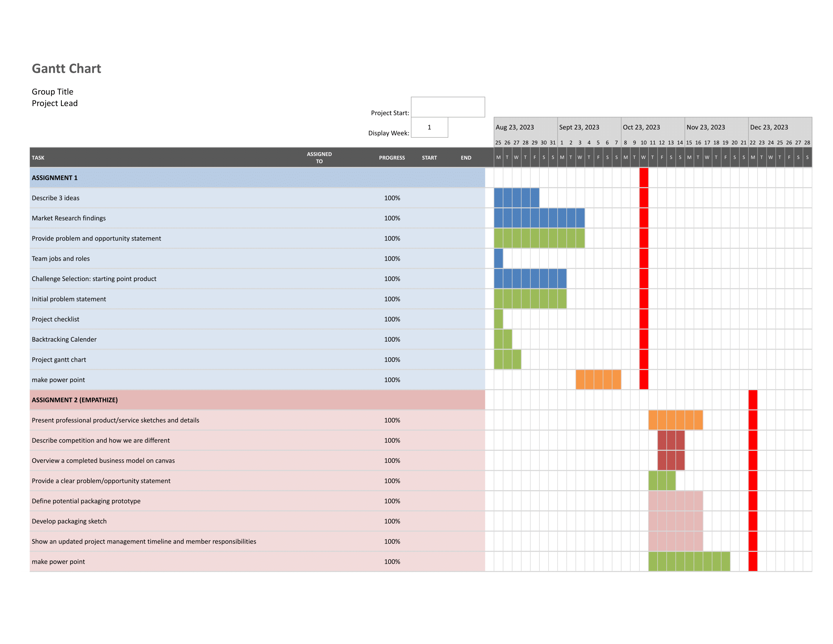
Task: Click the orange bar for Assignment 1 power point
Action: point(598,380)
